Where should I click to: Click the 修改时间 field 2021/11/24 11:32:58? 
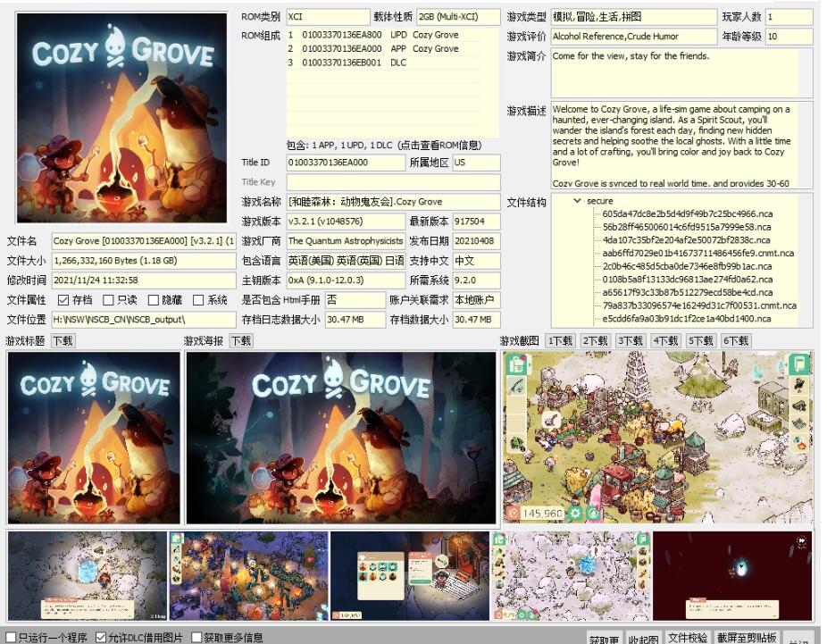pyautogui.click(x=144, y=280)
